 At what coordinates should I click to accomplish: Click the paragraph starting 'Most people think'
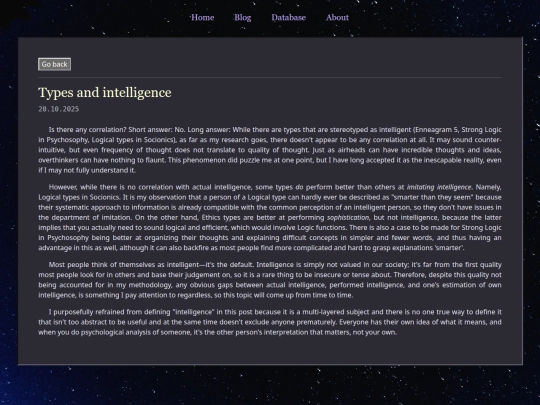(x=270, y=280)
